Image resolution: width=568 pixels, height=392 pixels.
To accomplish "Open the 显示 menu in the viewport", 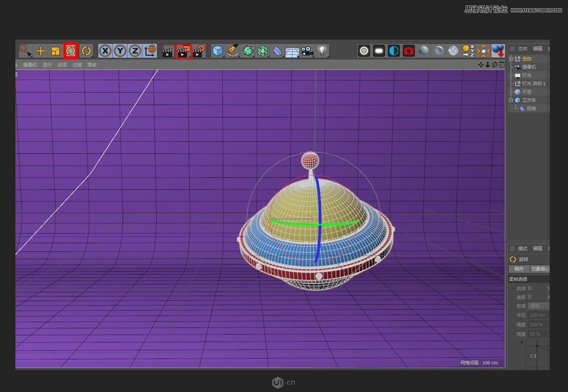I will (47, 64).
